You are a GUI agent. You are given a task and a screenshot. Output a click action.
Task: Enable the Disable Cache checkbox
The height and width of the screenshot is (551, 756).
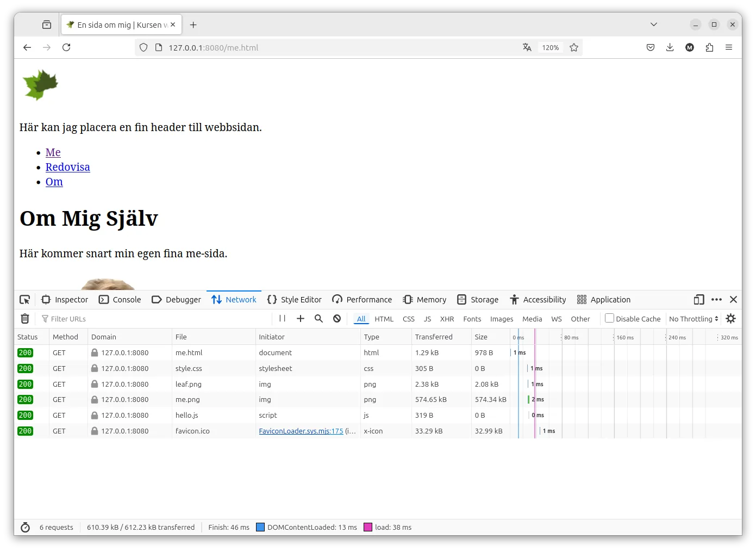point(609,318)
